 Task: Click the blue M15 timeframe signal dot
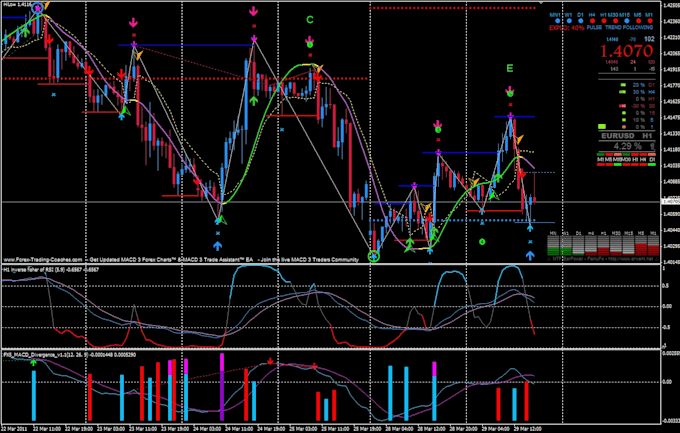627,21
